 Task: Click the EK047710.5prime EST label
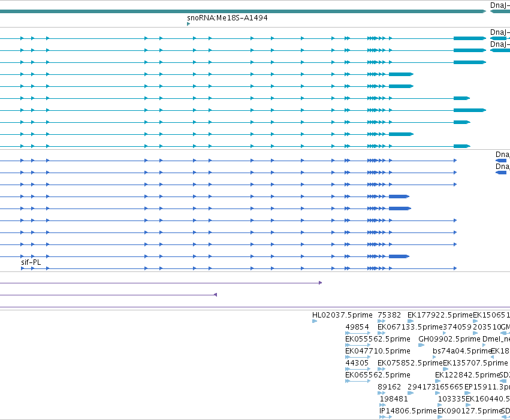click(x=378, y=351)
